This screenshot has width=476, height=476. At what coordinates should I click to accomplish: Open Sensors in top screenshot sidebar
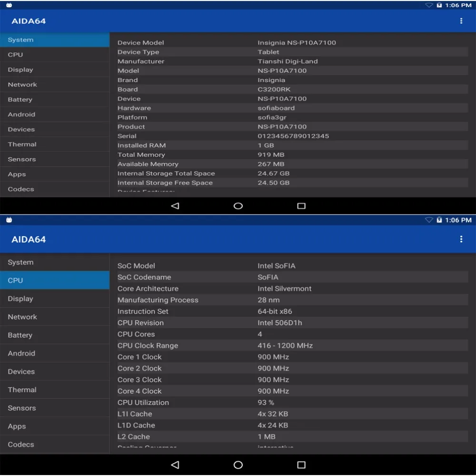tap(55, 159)
